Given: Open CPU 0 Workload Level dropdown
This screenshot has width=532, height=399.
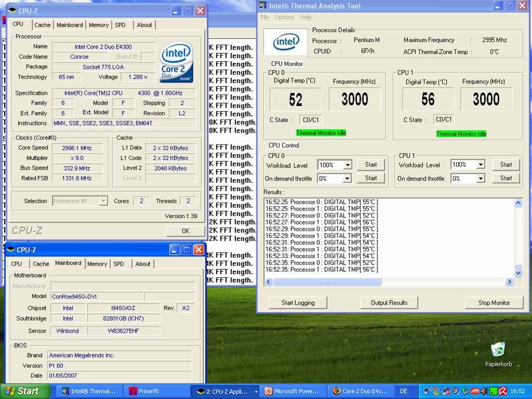Looking at the screenshot, I should click(x=348, y=165).
